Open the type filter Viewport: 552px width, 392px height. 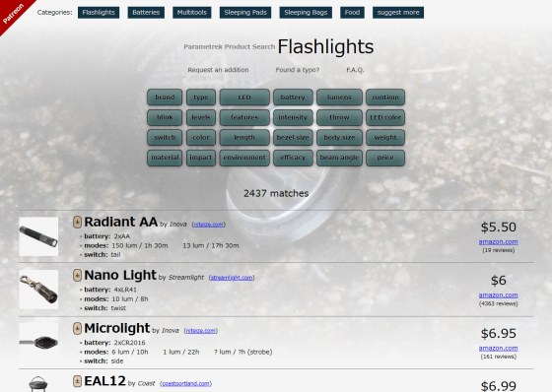(201, 98)
